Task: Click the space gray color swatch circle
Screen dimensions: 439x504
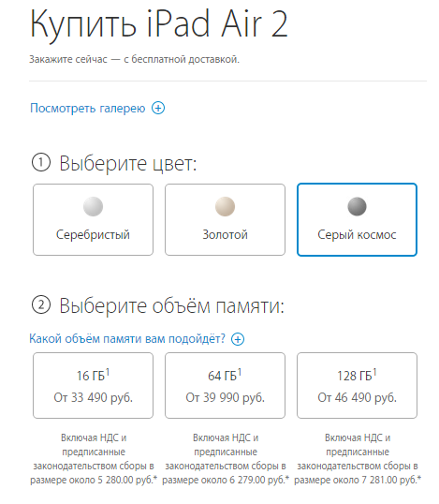Action: 358,206
